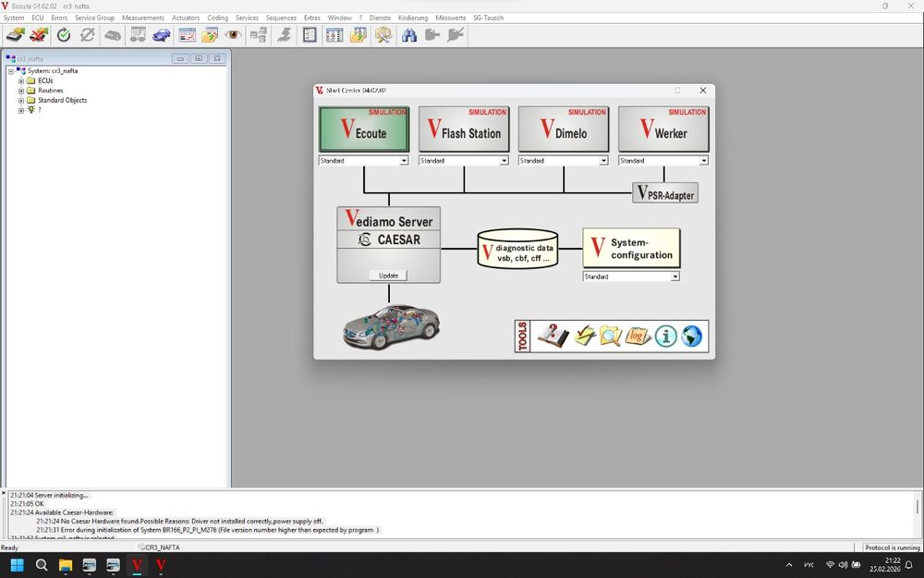Click the binoculars toolbar icon
The width and height of the screenshot is (924, 578).
(x=409, y=35)
